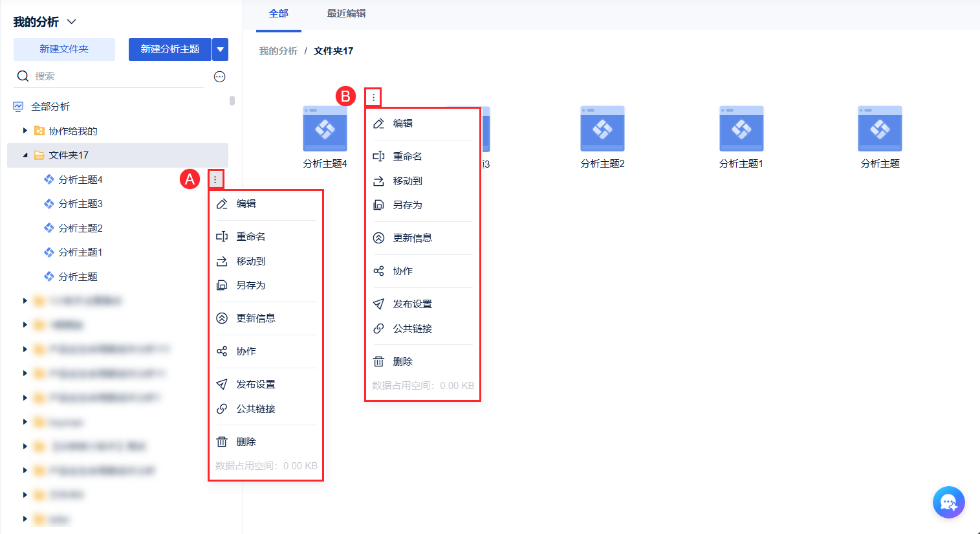Viewport: 980px width, 534px height.
Task: Choose 移动到 in the card context menu
Action: (423, 181)
